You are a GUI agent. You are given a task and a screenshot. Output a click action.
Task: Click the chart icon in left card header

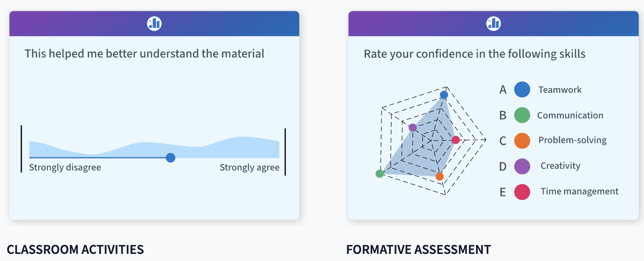point(154,23)
